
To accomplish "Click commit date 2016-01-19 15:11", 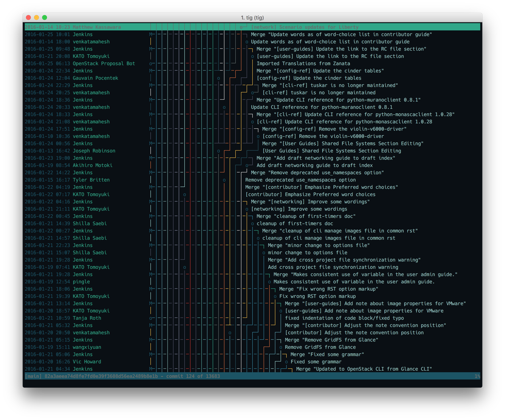I will tap(47, 347).
